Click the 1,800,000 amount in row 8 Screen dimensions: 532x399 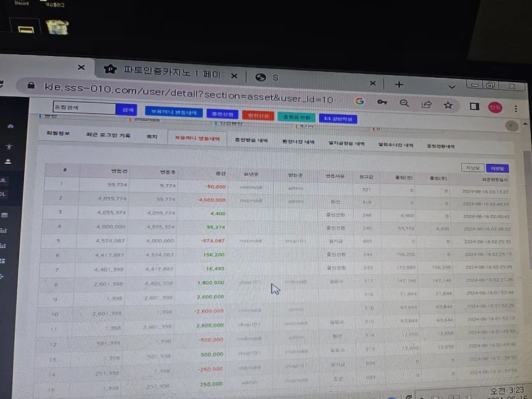211,282
